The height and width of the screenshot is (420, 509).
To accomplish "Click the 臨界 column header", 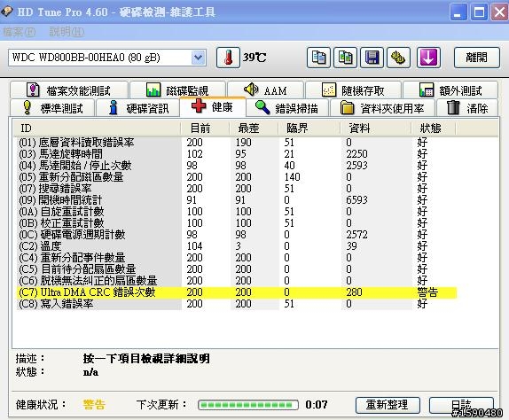I will pos(309,128).
